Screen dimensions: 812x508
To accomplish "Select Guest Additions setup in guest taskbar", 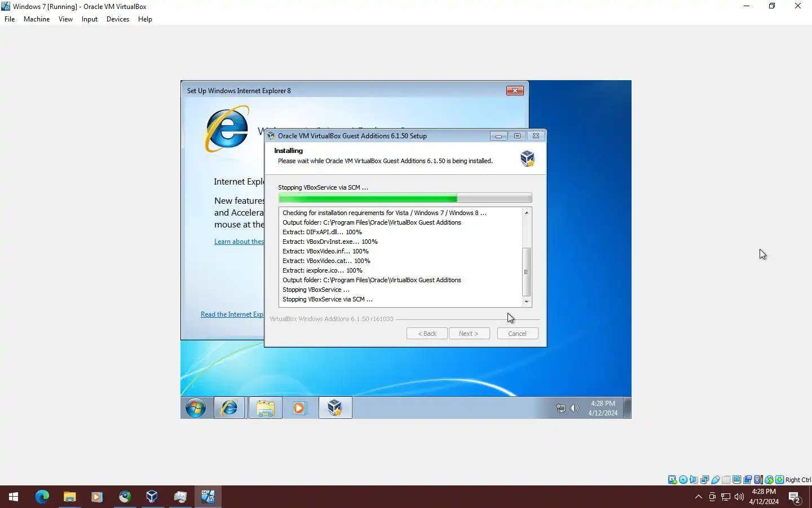I will (335, 408).
